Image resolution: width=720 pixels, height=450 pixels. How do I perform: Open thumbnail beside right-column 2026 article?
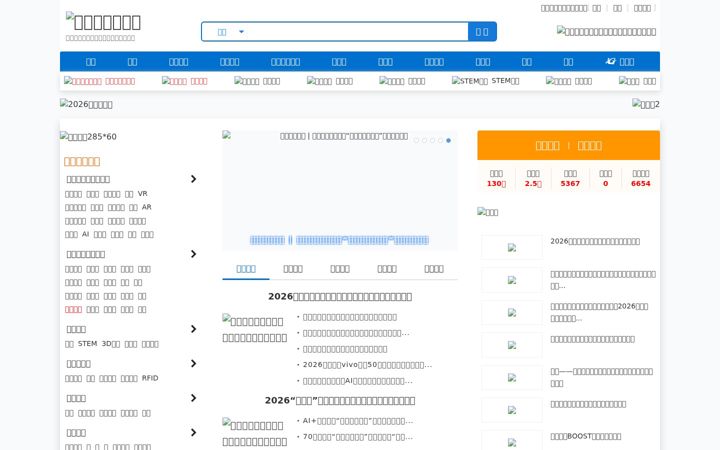(x=512, y=248)
